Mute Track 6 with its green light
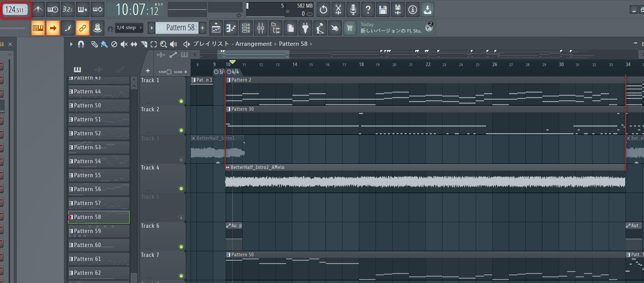This screenshot has width=644, height=283. click(181, 247)
